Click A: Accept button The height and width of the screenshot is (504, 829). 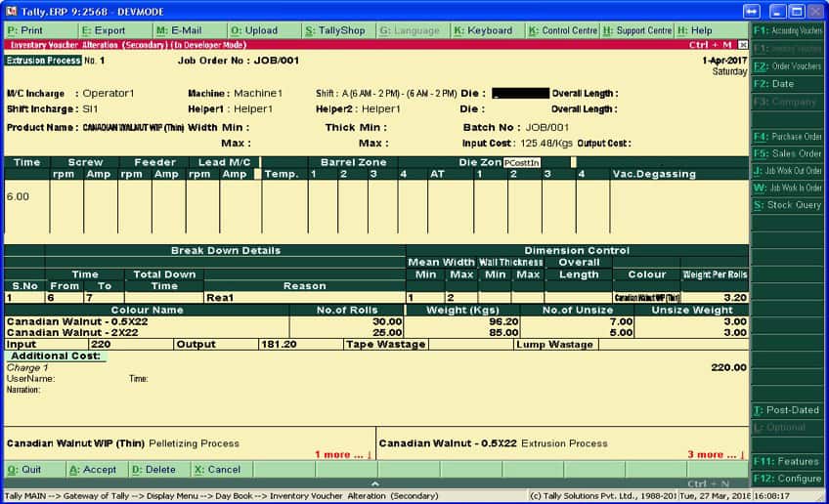coord(98,469)
